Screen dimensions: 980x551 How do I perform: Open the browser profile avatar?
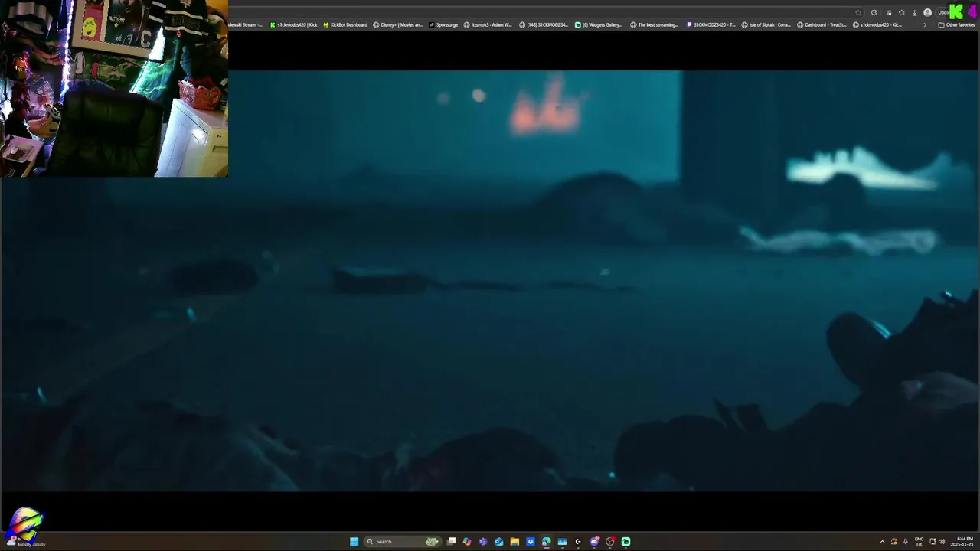(x=927, y=13)
